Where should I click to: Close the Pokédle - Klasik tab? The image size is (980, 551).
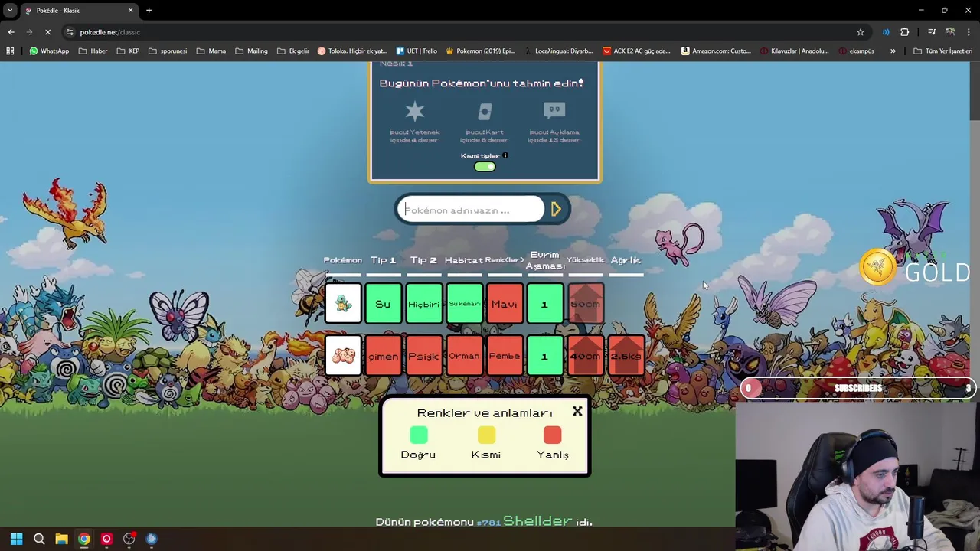click(130, 11)
